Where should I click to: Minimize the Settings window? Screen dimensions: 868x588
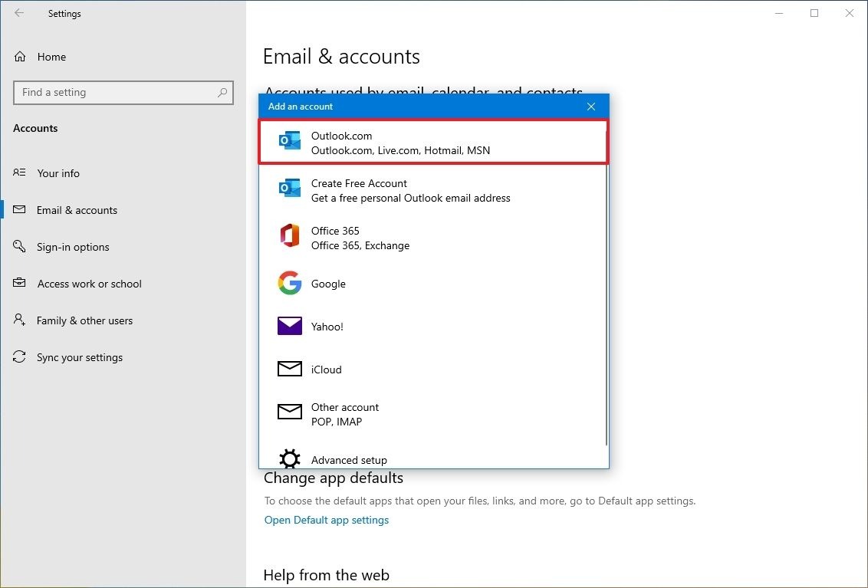coord(779,13)
